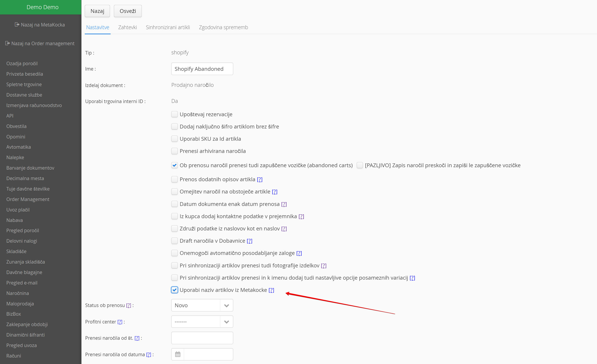Switch to the Zahtevki tab

[127, 27]
